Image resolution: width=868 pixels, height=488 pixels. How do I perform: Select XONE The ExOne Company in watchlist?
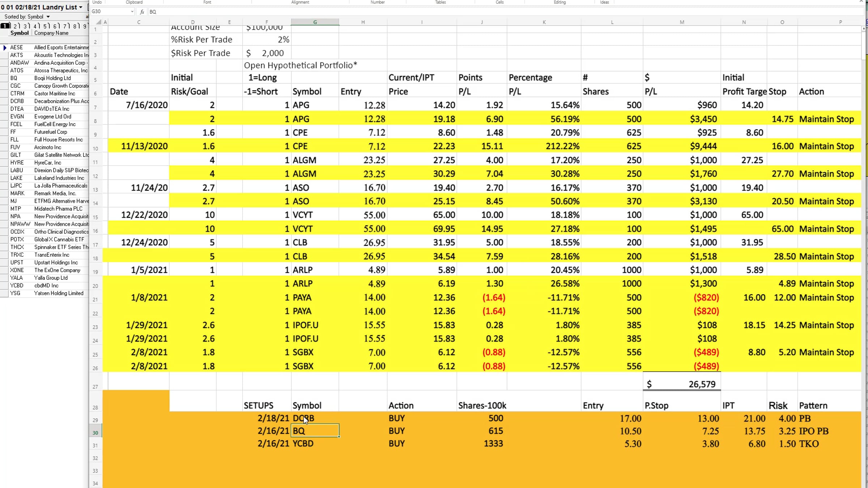click(44, 270)
